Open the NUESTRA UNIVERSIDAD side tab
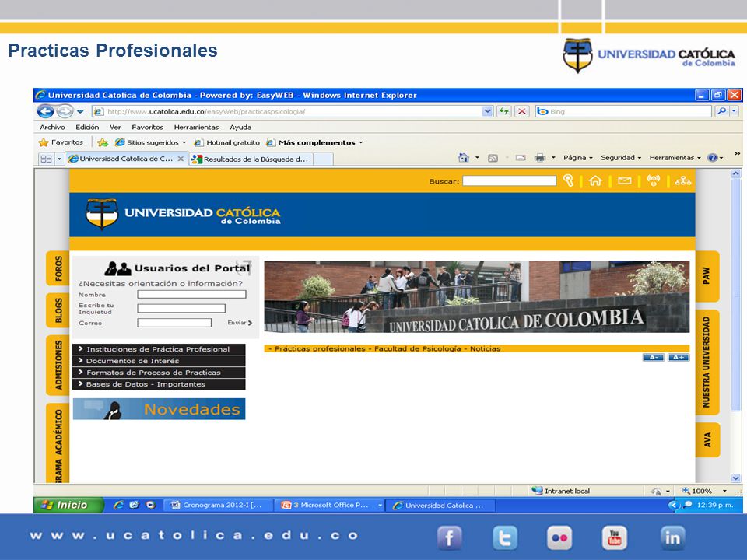 coord(707,362)
